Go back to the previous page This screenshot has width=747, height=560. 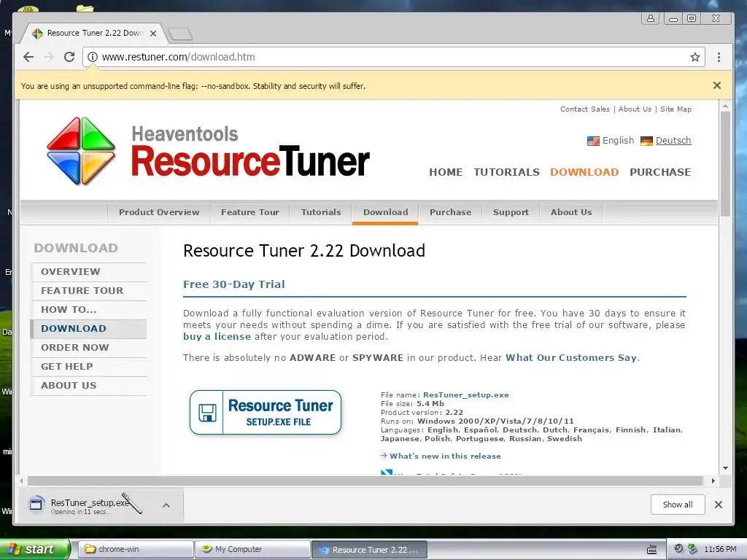pos(28,57)
